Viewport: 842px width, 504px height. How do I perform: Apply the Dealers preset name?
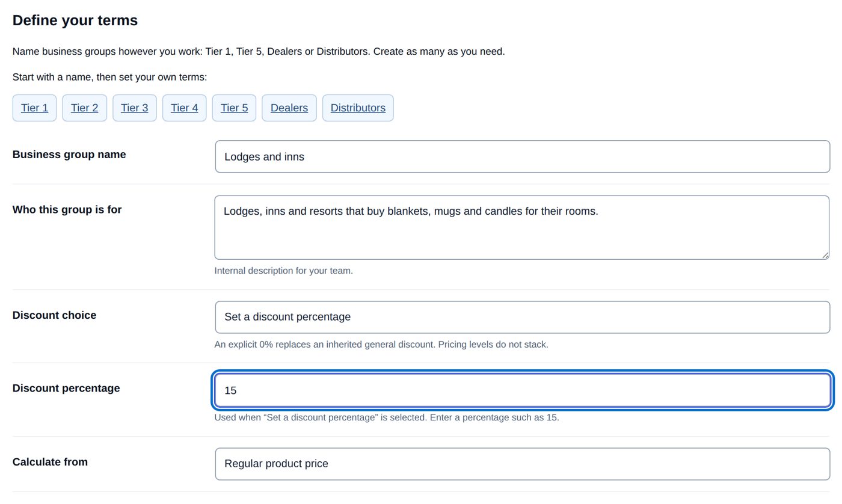tap(289, 108)
